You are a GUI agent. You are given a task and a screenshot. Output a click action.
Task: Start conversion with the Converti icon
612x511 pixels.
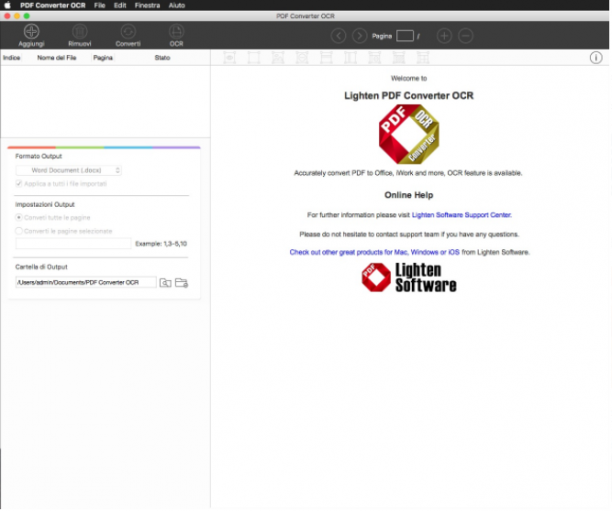tap(128, 32)
